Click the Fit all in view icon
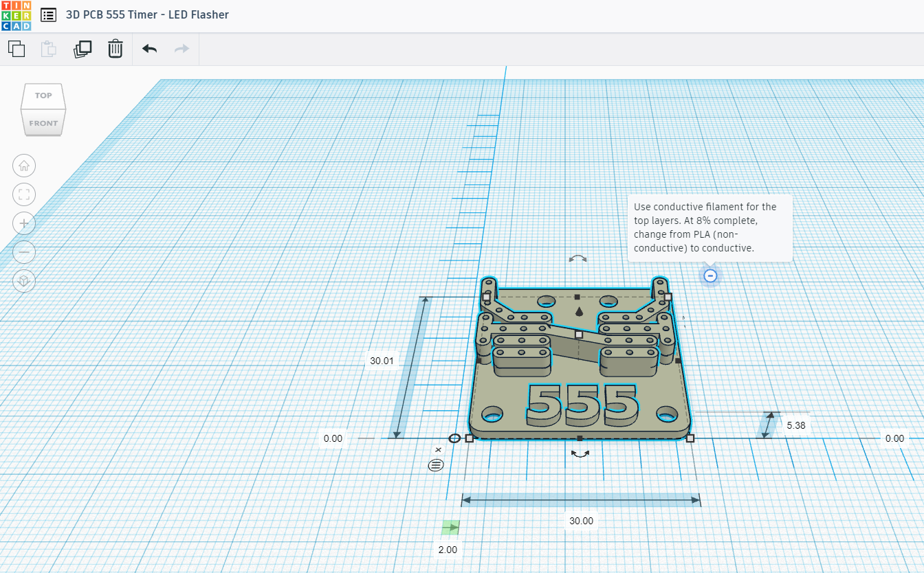This screenshot has width=924, height=573. (x=23, y=194)
